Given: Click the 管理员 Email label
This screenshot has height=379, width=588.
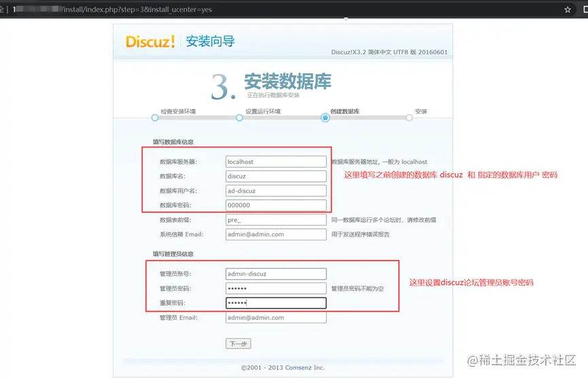Looking at the screenshot, I should coord(179,317).
